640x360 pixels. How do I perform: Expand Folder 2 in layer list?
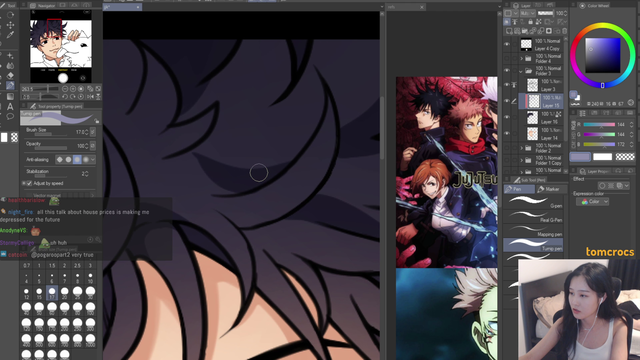click(x=521, y=148)
